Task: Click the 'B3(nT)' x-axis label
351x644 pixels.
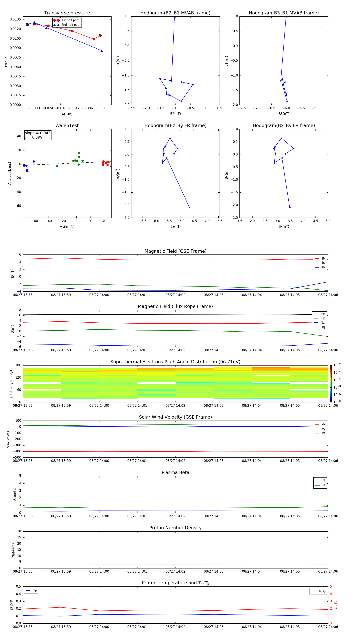Action: (284, 114)
